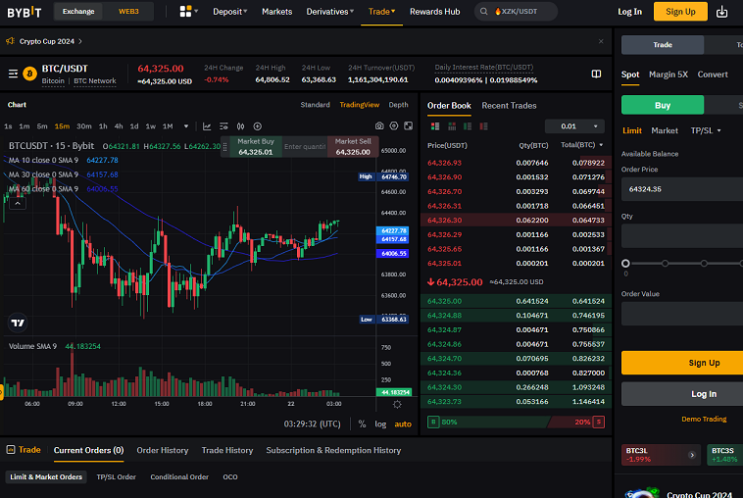Click the Crypto Cup megaphone icon
This screenshot has width=743, height=498.
[x=10, y=41]
